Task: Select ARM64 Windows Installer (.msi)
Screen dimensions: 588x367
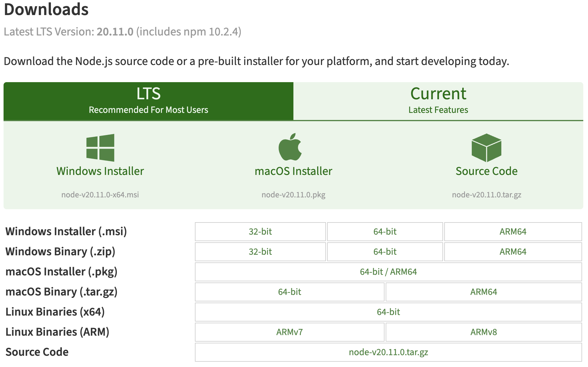Action: 513,232
